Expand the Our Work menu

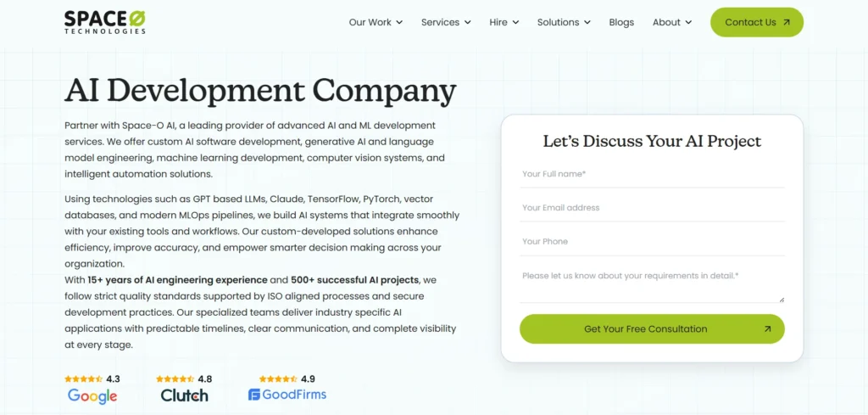376,22
